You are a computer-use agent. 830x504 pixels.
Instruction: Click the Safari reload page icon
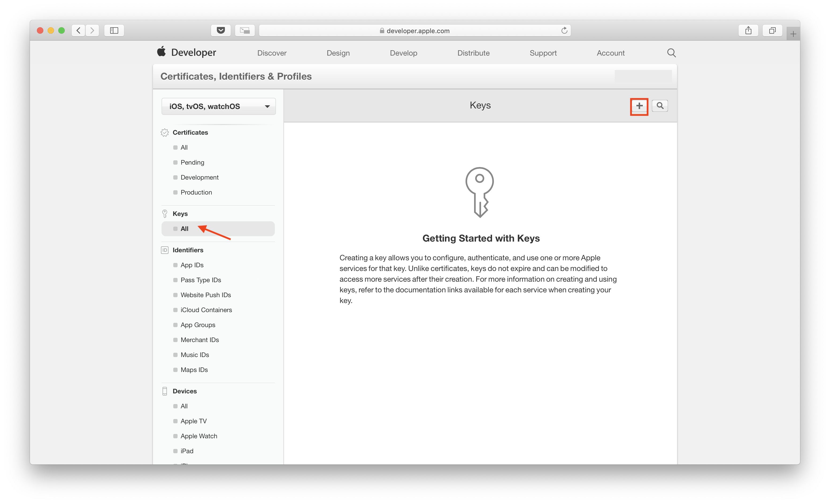click(x=564, y=31)
